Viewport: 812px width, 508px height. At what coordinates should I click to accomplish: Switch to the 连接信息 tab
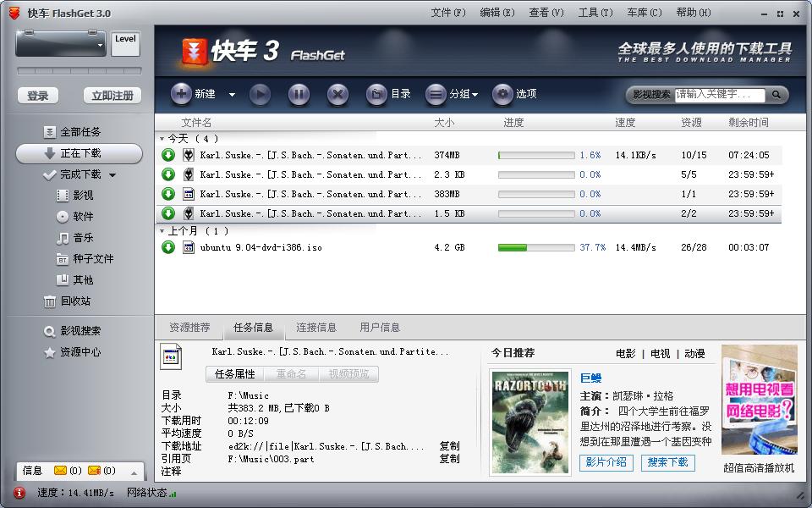click(316, 328)
